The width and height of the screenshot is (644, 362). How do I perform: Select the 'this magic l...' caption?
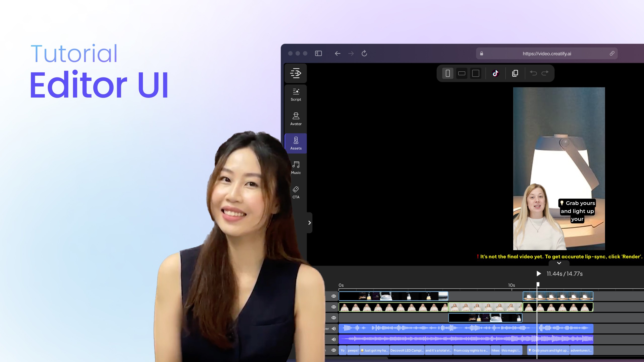click(512, 350)
